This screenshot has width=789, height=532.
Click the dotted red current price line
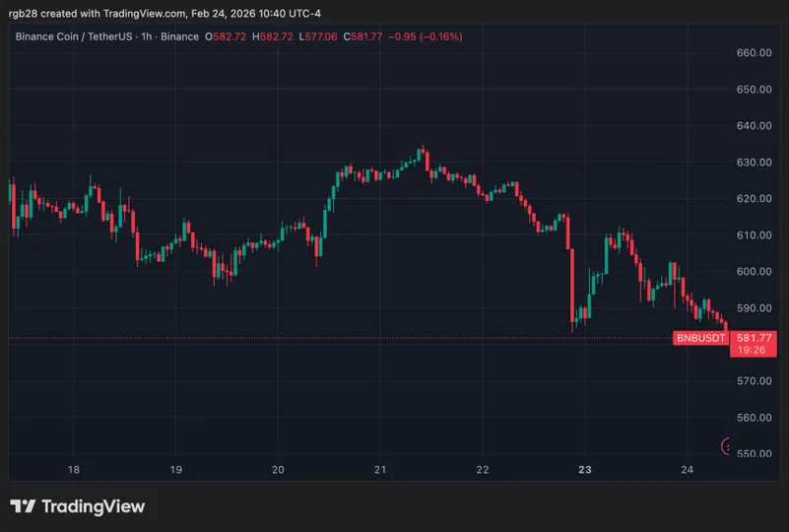pyautogui.click(x=340, y=338)
